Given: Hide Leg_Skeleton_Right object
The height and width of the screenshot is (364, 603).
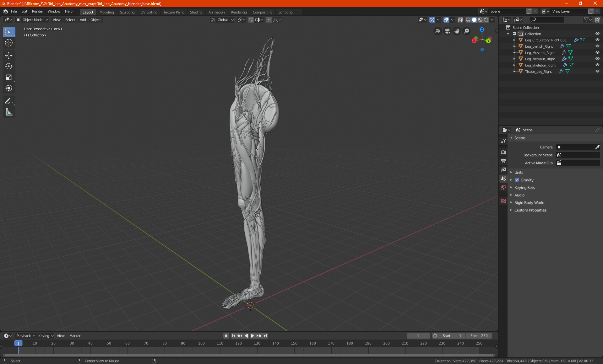Looking at the screenshot, I should (597, 65).
